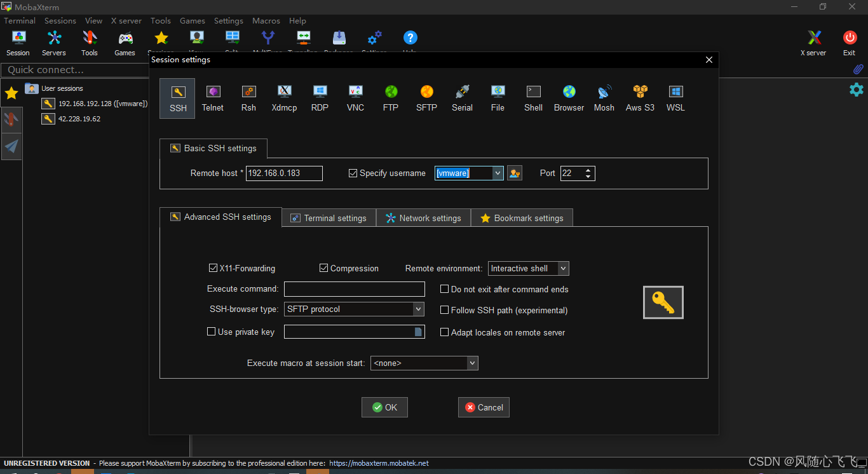The height and width of the screenshot is (474, 868).
Task: Click the Remote host input field
Action: [x=284, y=173]
